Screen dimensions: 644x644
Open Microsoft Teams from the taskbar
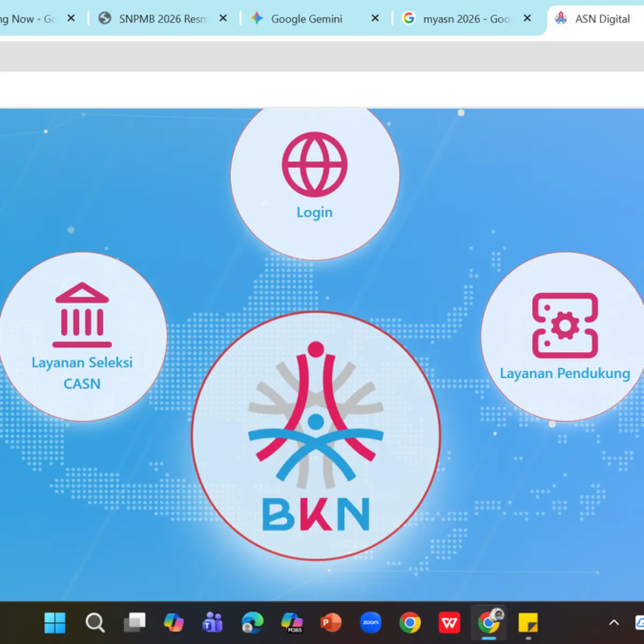(213, 623)
